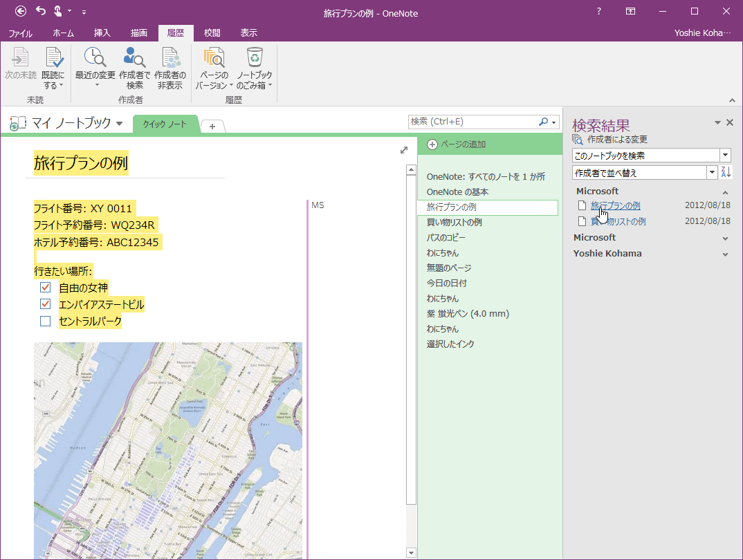The image size is (743, 560).
Task: Click 既読にする mark as read
Action: [53, 68]
